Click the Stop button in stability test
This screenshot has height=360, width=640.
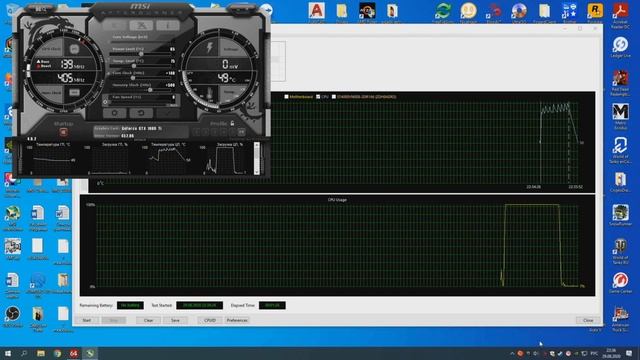pyautogui.click(x=114, y=320)
